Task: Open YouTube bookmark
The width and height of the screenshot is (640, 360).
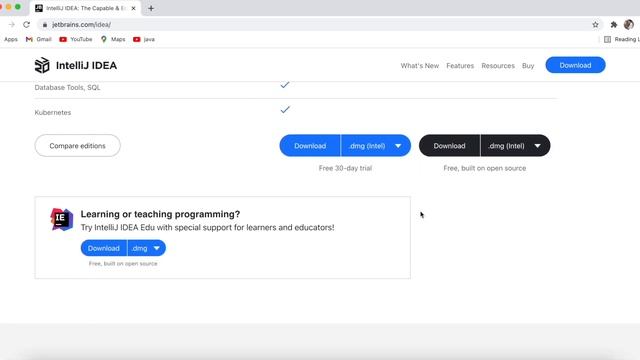Action: 76,39
